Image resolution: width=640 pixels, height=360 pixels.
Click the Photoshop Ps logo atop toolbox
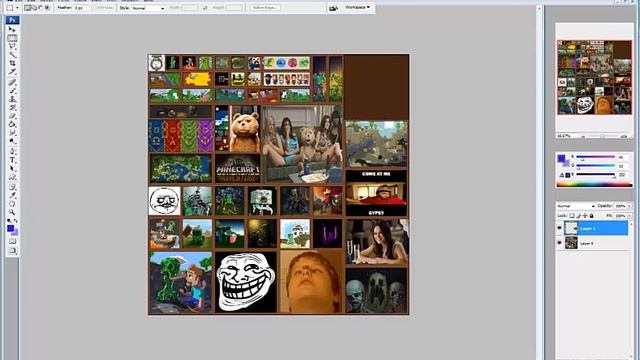coord(12,20)
